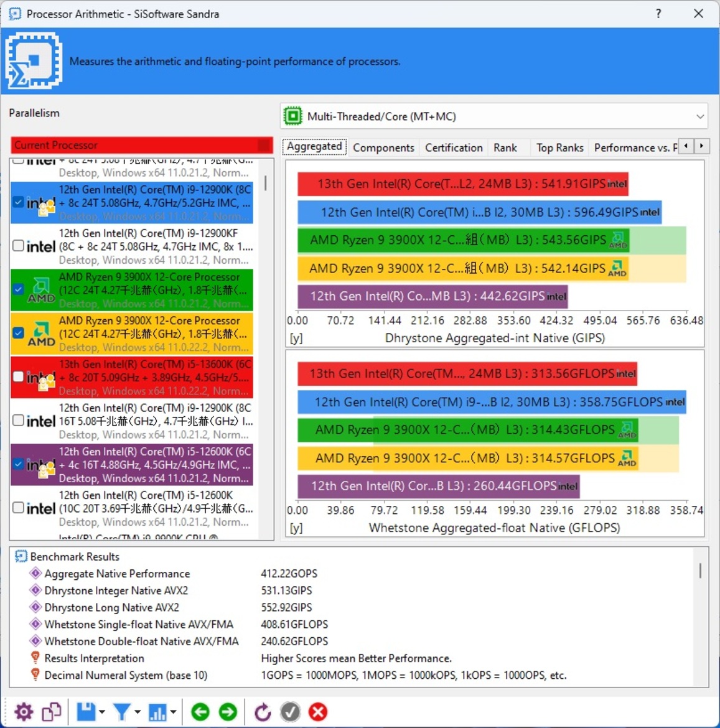
Task: Click the blue 596.49GIPS bar in Dhrystone chart
Action: click(x=480, y=212)
